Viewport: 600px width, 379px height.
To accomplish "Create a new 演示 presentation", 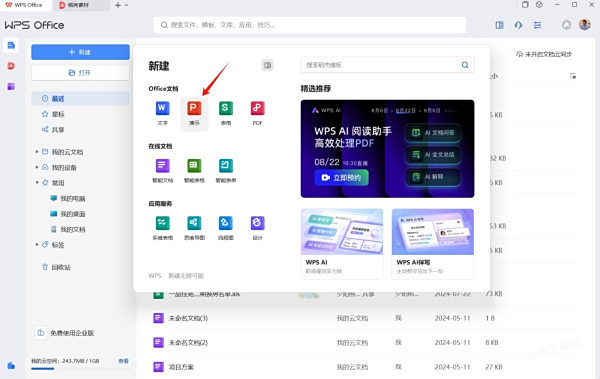I will [194, 113].
